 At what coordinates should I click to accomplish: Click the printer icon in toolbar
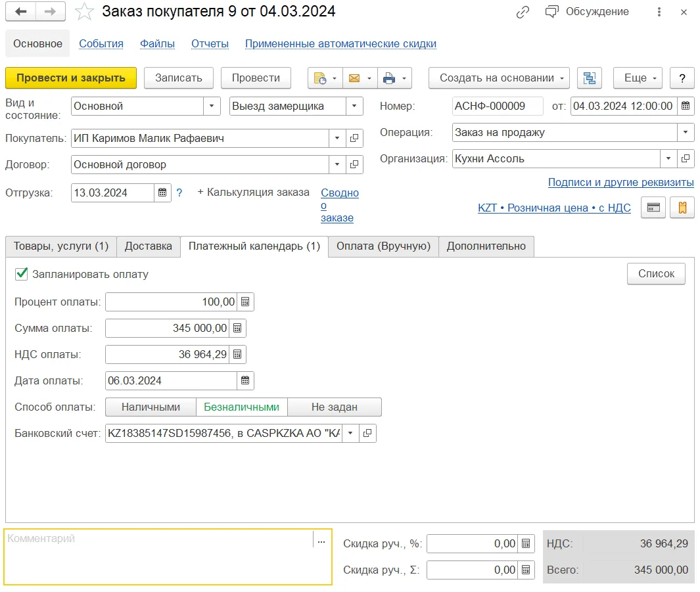[x=389, y=78]
